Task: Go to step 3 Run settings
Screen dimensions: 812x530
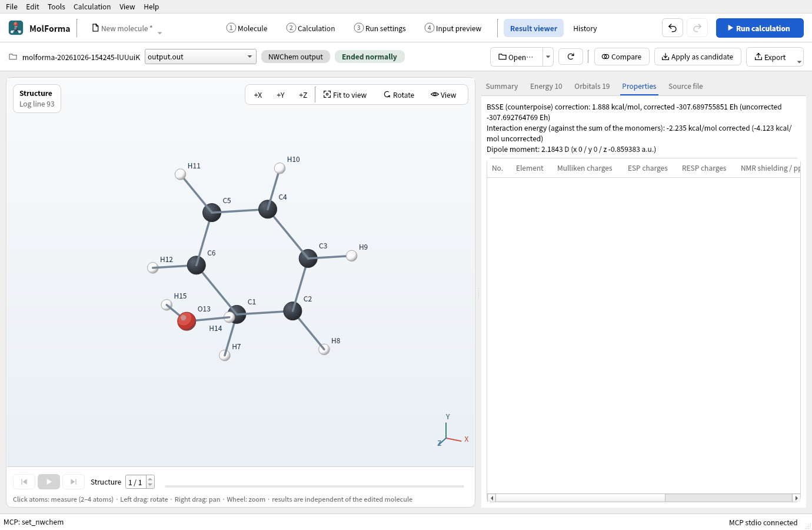Action: pos(380,28)
